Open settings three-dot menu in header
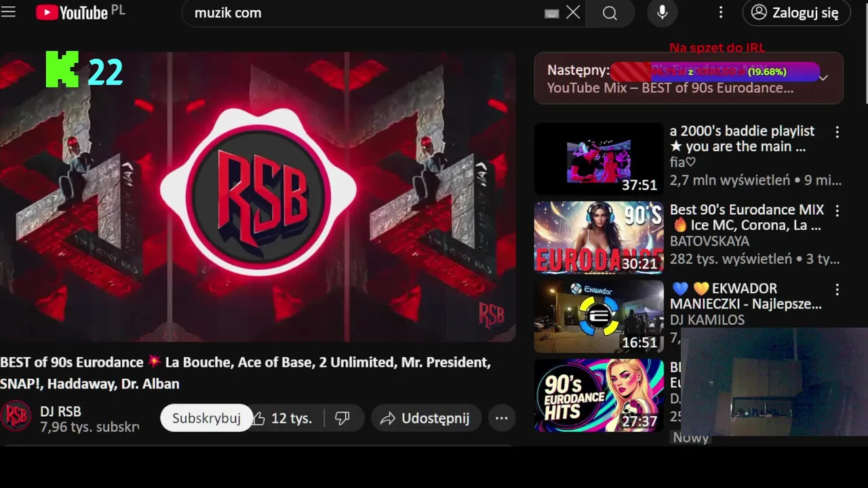This screenshot has width=868, height=488. 721,13
